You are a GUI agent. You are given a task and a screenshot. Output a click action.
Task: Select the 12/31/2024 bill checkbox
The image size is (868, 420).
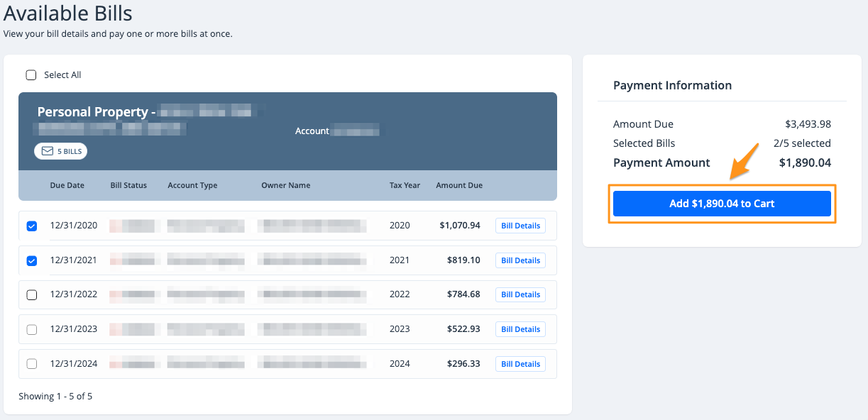[31, 364]
